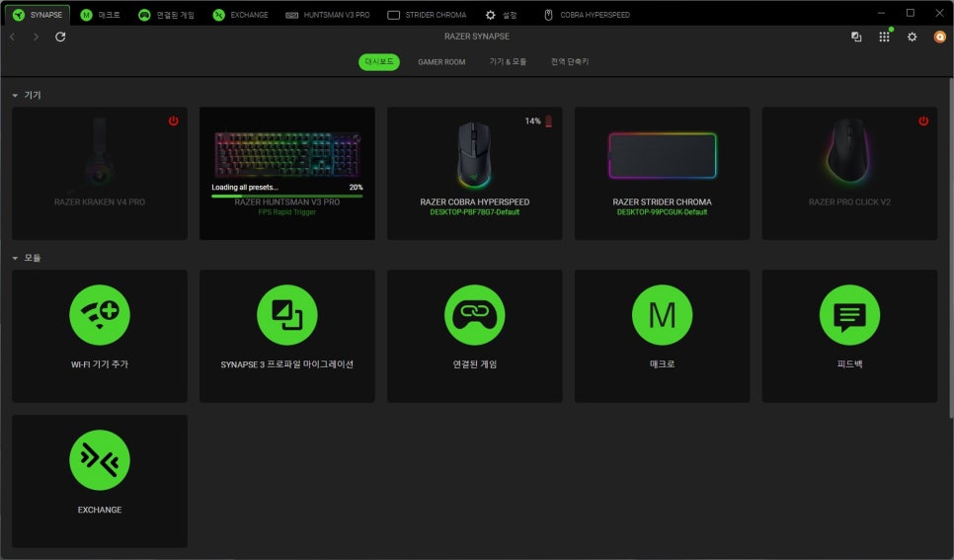Click RAZER KRAKEN V4 PRO label

99,202
